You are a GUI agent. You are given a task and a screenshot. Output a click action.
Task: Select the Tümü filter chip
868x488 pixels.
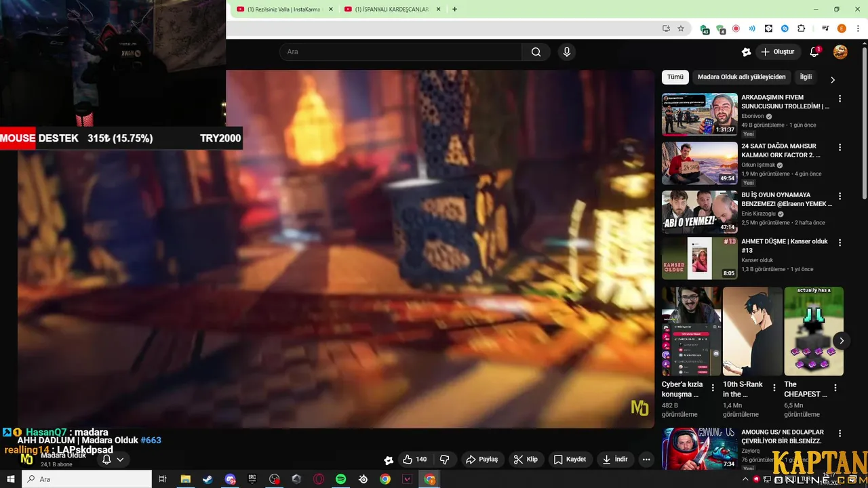[675, 77]
